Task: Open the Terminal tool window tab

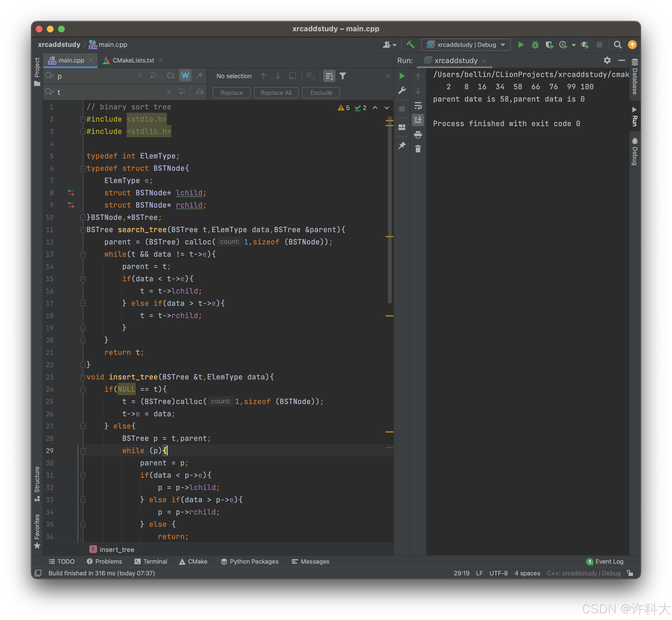Action: tap(151, 561)
